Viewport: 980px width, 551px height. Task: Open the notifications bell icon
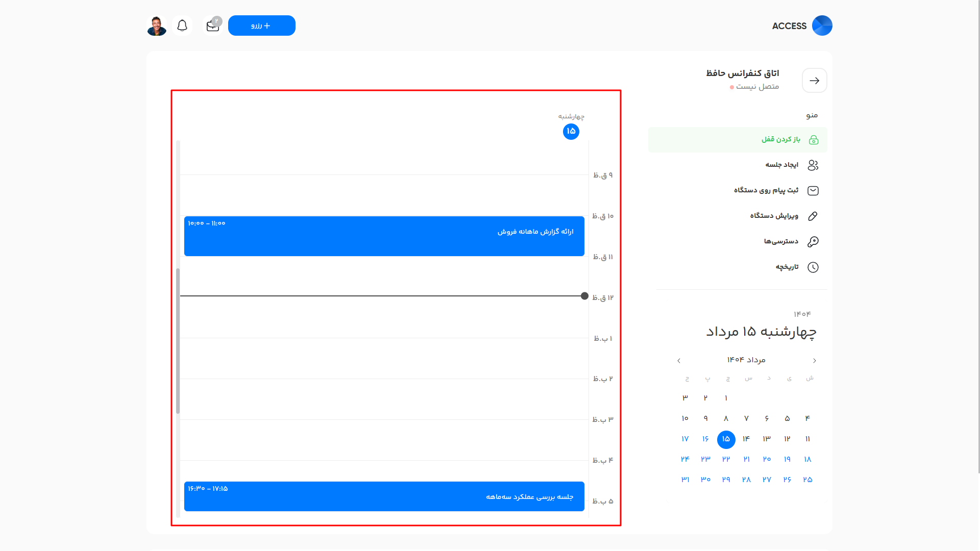(x=182, y=25)
